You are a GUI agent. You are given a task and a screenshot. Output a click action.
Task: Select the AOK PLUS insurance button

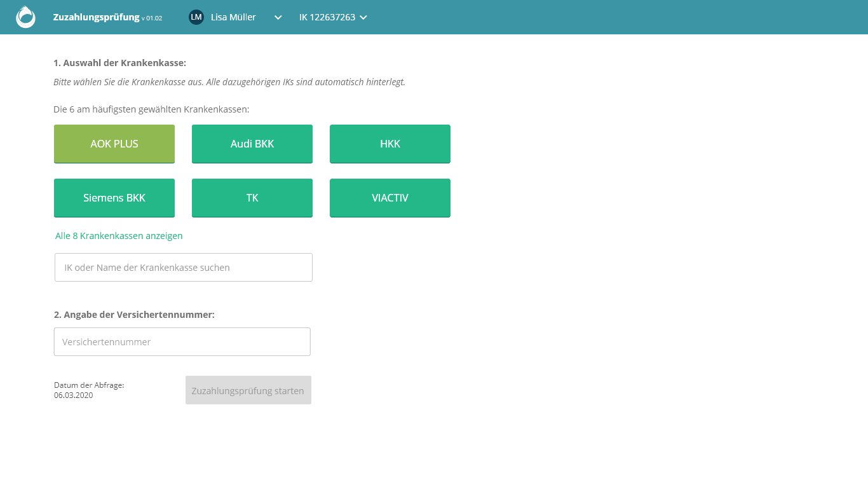click(114, 144)
